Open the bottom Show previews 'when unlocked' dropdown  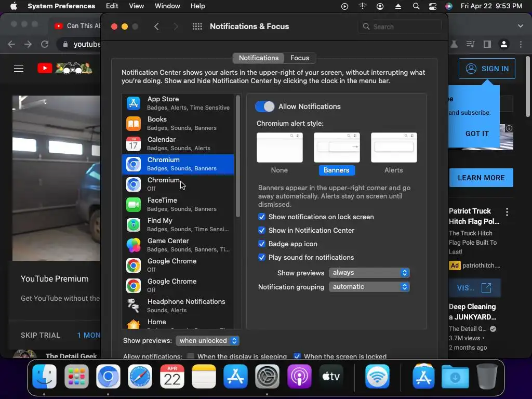point(208,341)
